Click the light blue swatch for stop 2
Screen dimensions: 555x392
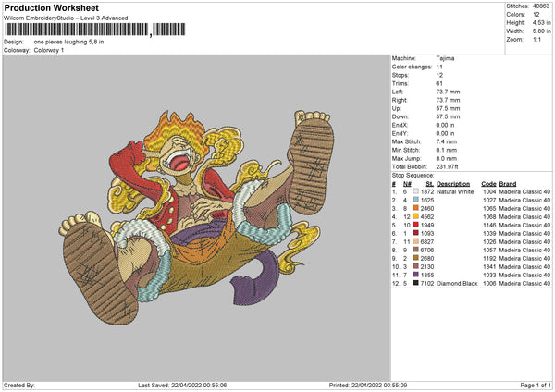[x=415, y=200]
